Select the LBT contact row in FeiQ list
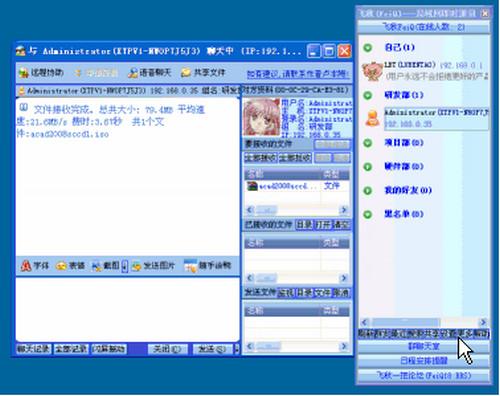This screenshot has height=396, width=500. pyautogui.click(x=436, y=70)
